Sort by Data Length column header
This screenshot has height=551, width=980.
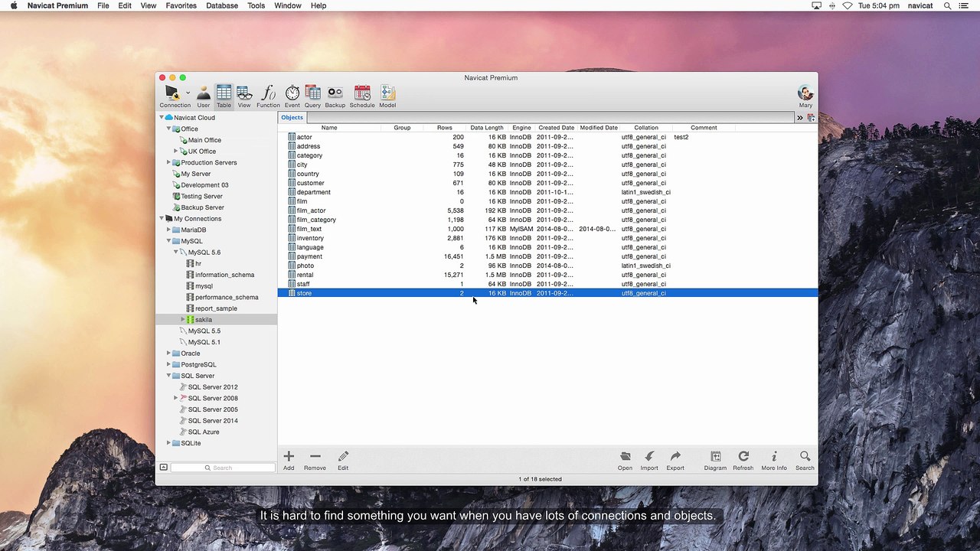(x=487, y=128)
